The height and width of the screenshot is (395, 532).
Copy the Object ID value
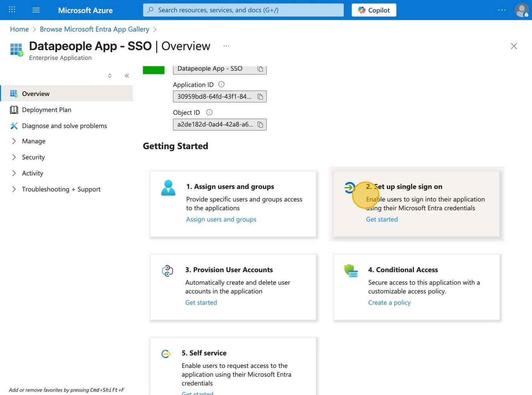coord(260,124)
